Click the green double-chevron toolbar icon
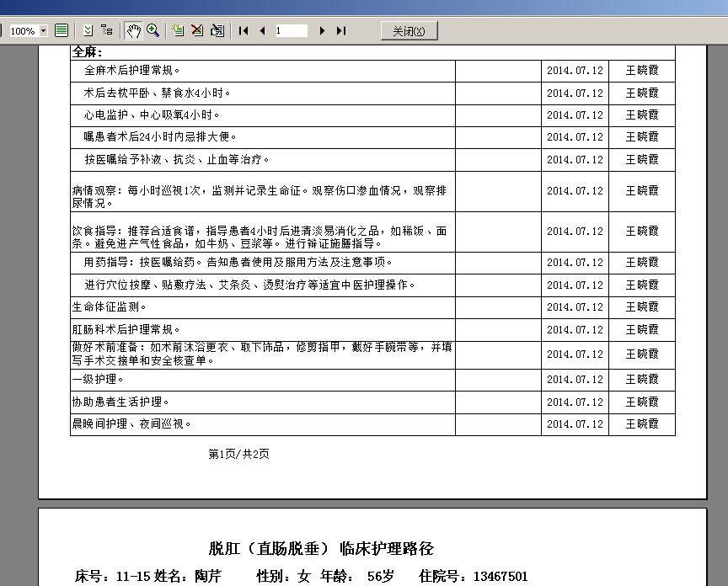 88,30
